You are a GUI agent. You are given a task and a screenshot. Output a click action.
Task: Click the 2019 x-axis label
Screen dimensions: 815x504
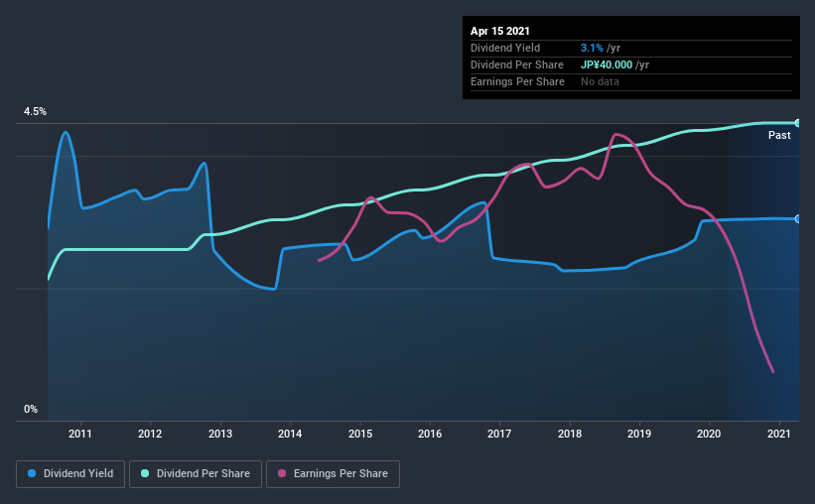[639, 434]
